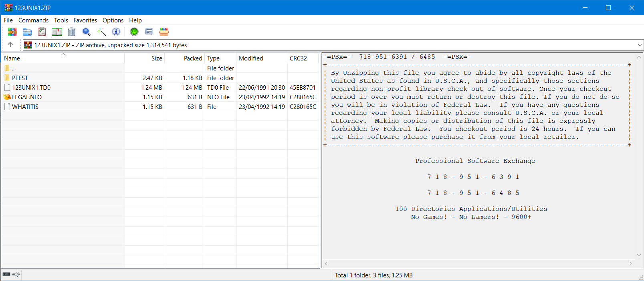Viewport: 644px width, 281px height.
Task: Click the archive icon in the address bar
Action: click(x=28, y=45)
